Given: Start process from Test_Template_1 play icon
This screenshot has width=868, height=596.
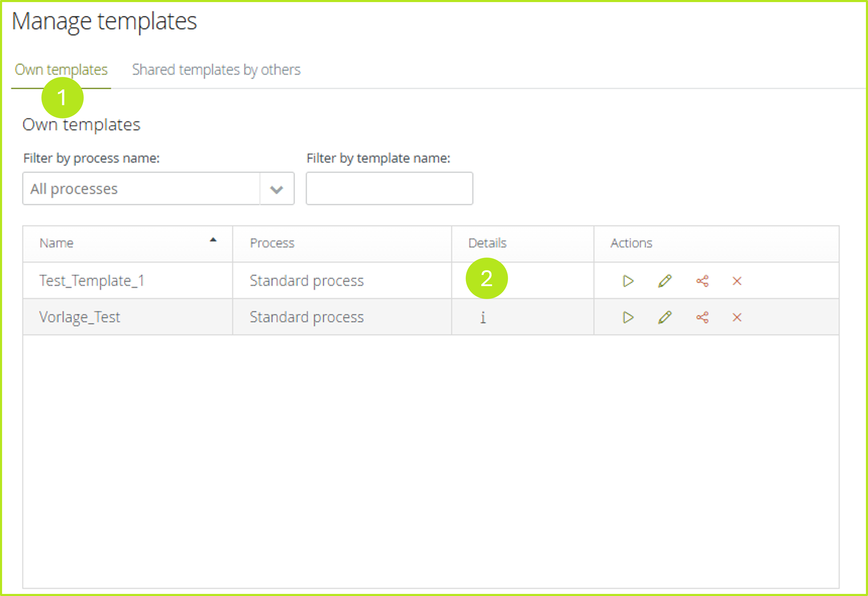Looking at the screenshot, I should (x=628, y=281).
